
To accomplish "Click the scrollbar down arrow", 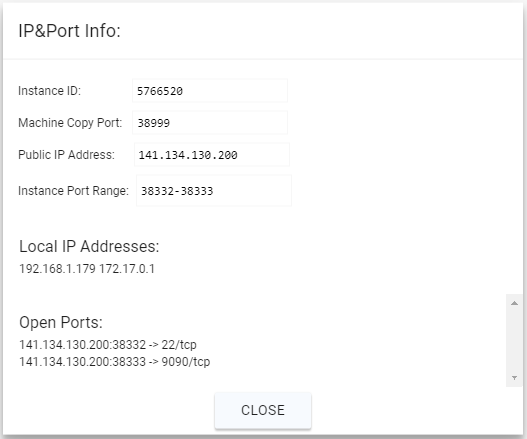I will (514, 378).
